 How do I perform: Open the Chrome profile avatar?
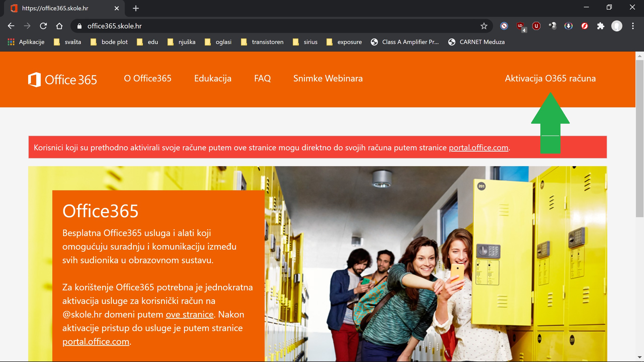click(617, 26)
